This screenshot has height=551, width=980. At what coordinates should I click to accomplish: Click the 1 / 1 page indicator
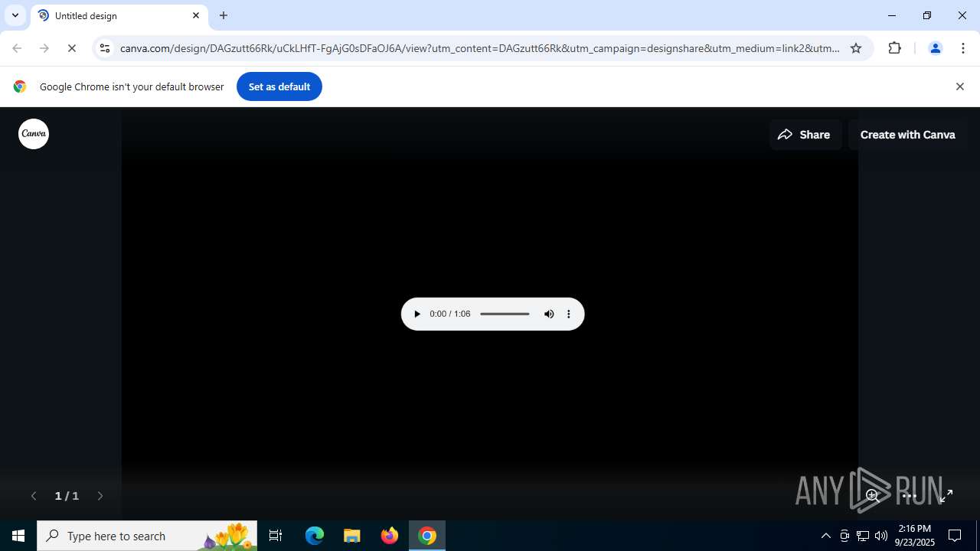pos(67,496)
